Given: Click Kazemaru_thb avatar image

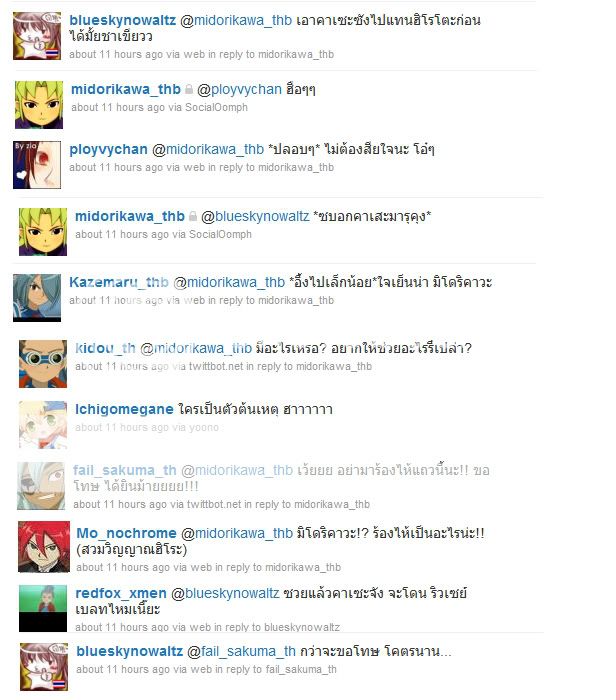Looking at the screenshot, I should 37,298.
